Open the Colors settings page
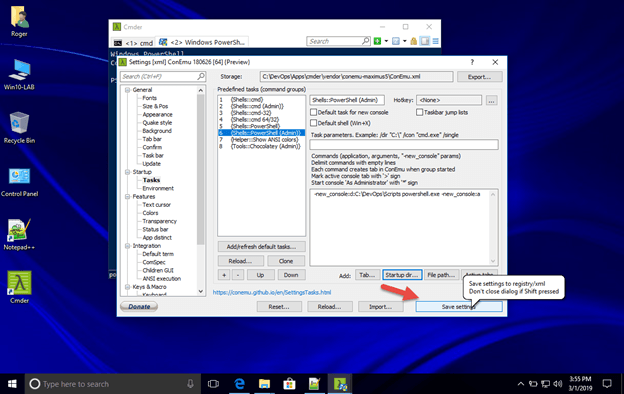The width and height of the screenshot is (624, 394). 150,213
